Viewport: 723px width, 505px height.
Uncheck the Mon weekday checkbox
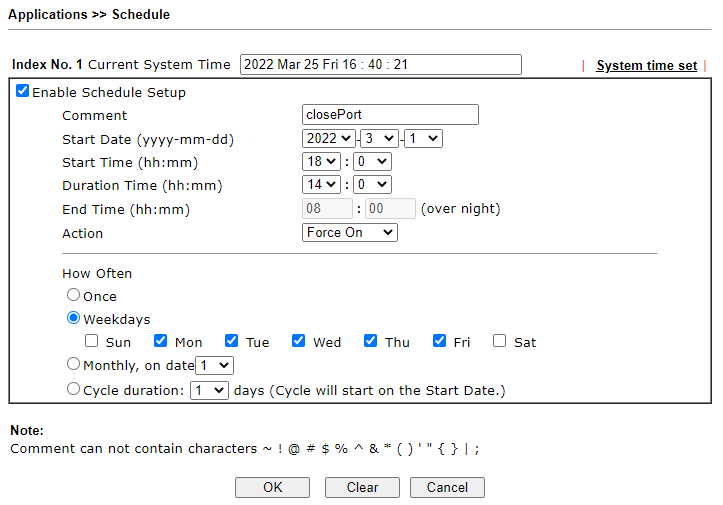click(x=160, y=341)
